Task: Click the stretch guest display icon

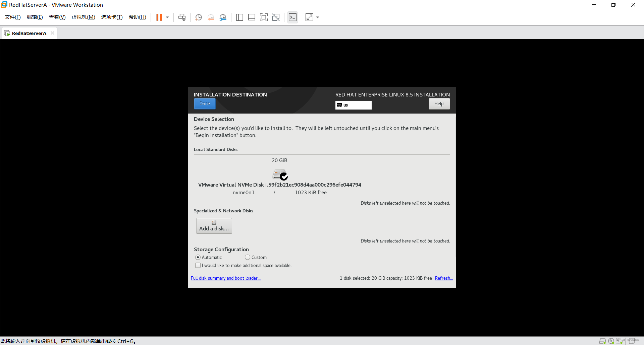Action: click(x=309, y=17)
